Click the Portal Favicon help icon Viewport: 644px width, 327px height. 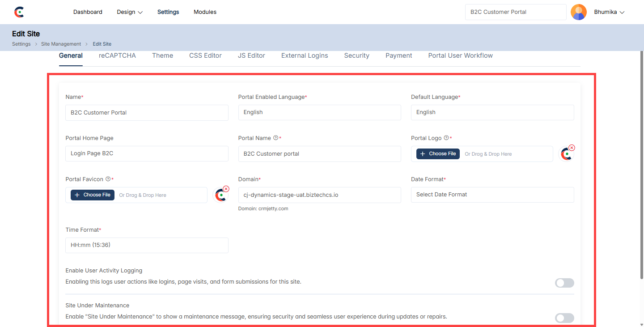pos(108,179)
